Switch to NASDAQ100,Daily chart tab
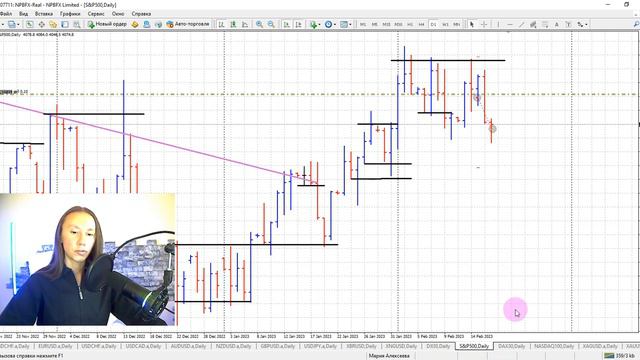 (554, 346)
